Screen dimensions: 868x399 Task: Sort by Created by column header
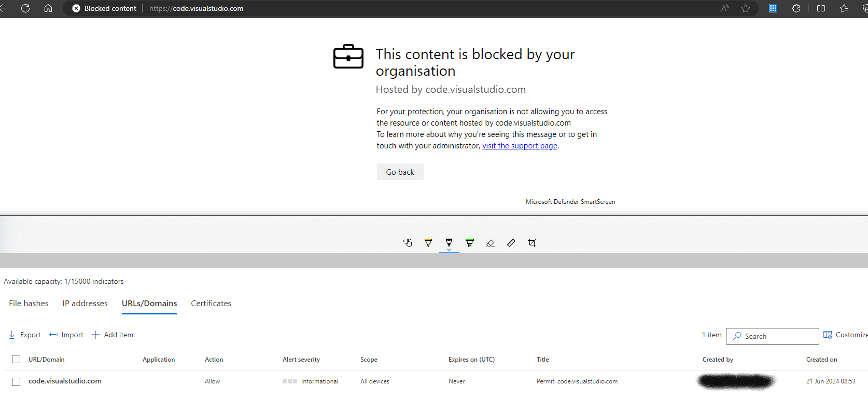click(718, 360)
